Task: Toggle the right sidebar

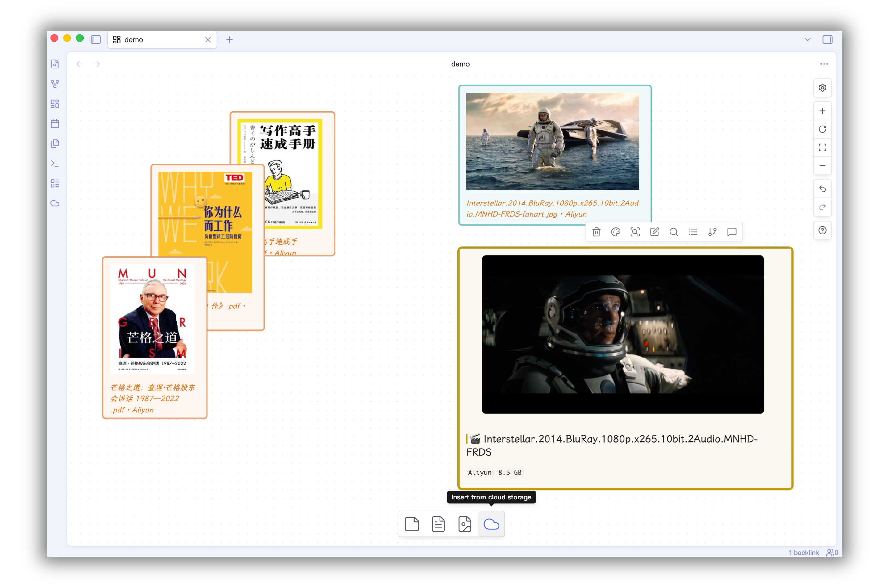Action: 828,40
